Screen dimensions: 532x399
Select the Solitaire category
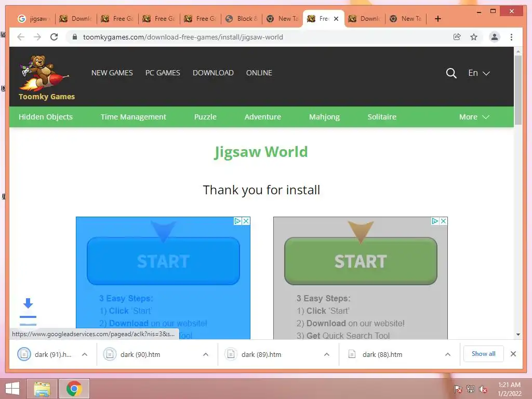[382, 117]
